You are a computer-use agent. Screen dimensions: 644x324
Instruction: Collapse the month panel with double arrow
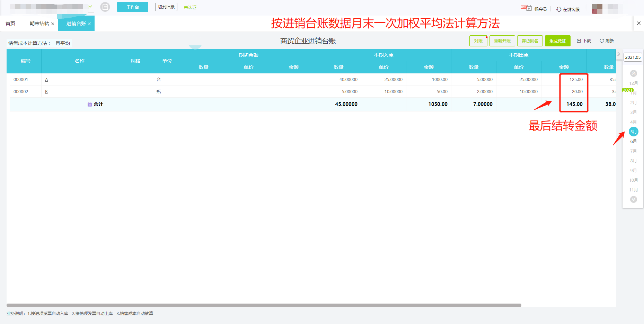coord(618,54)
